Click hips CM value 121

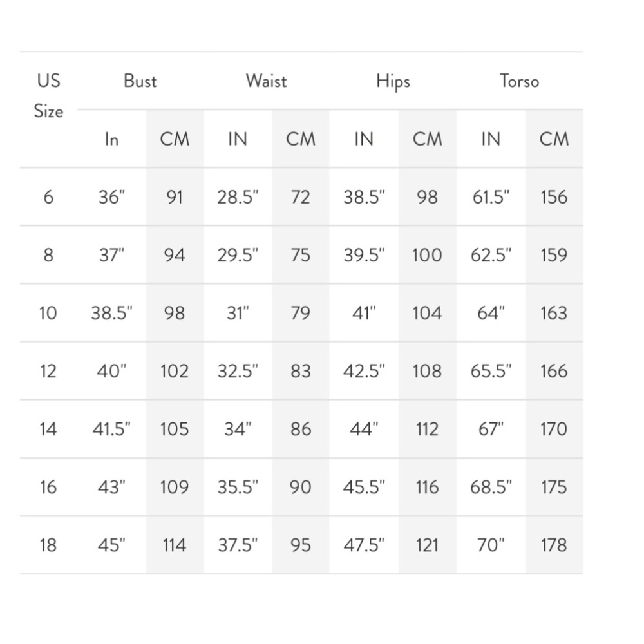[427, 545]
